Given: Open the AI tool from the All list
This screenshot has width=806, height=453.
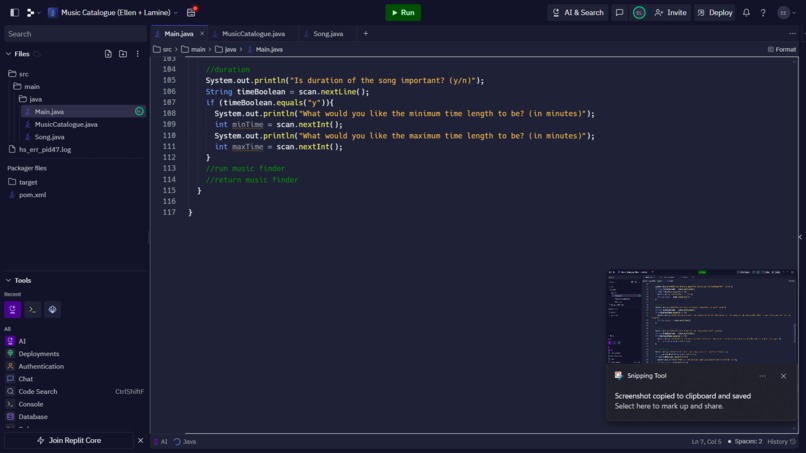Looking at the screenshot, I should tap(22, 341).
